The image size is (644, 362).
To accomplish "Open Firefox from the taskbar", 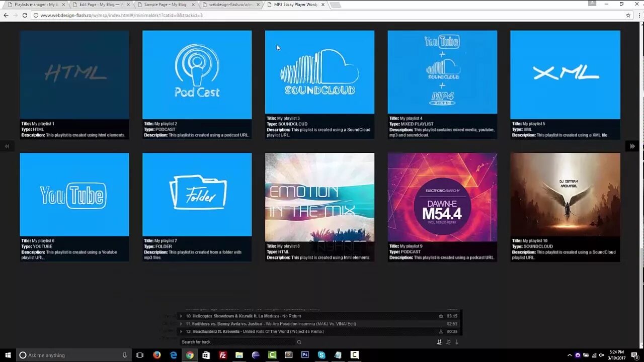I will 157,355.
